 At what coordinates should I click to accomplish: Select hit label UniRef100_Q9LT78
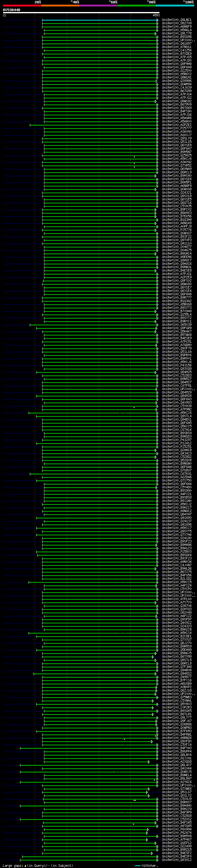[x=176, y=34]
